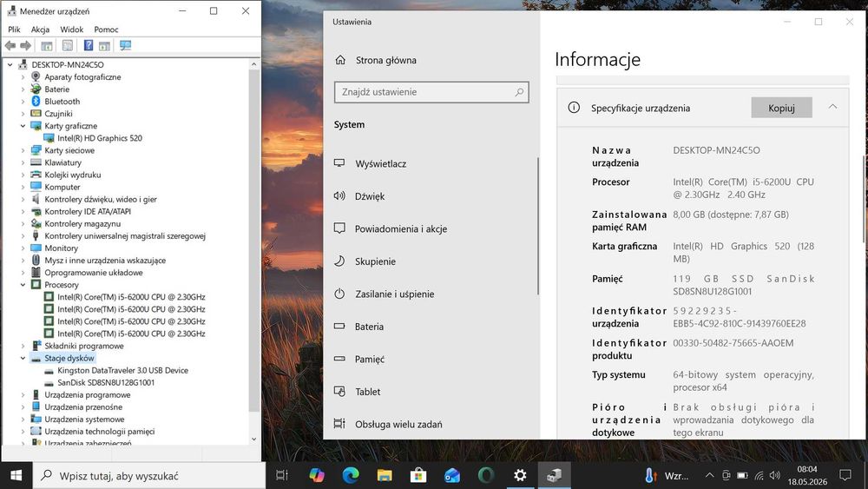Open the Opera browser taskbar icon
Viewport: 868px width, 489px height.
coord(486,475)
